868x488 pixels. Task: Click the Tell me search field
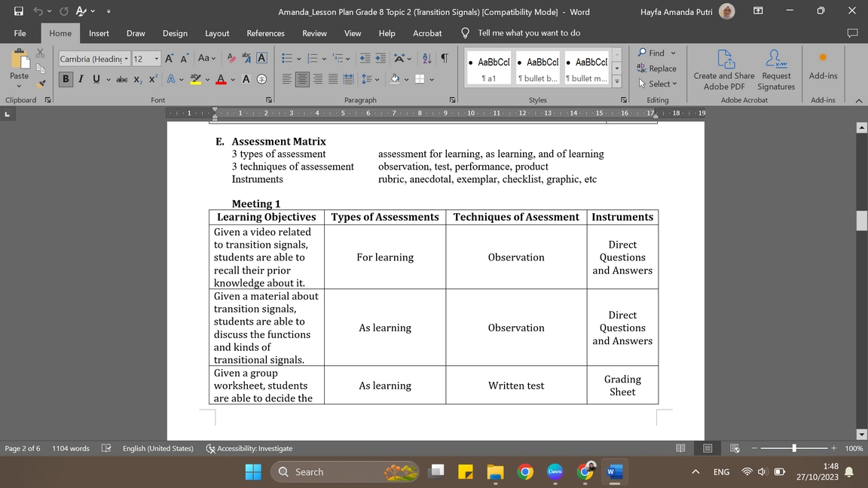[528, 33]
